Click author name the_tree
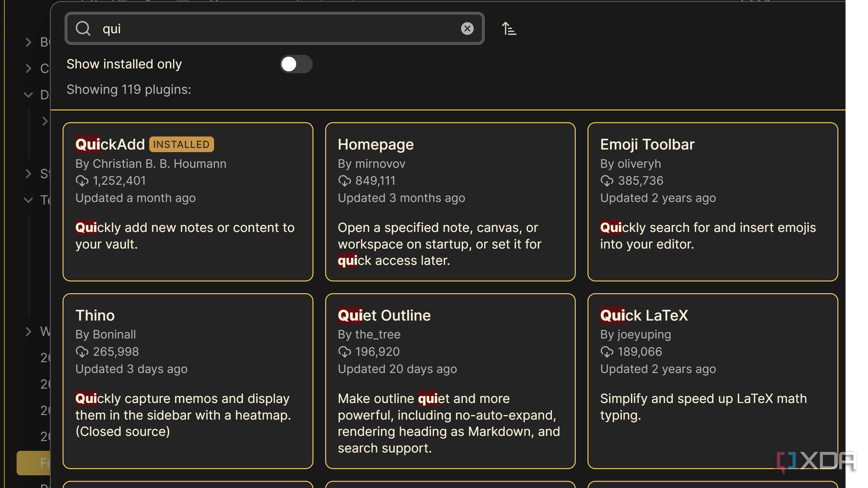The height and width of the screenshot is (488, 868). pyautogui.click(x=378, y=335)
